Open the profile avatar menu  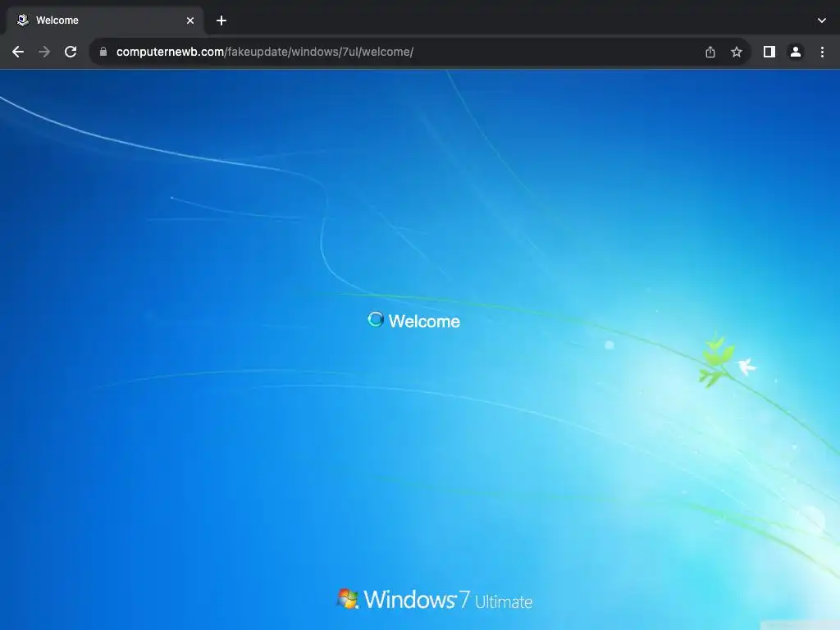796,52
